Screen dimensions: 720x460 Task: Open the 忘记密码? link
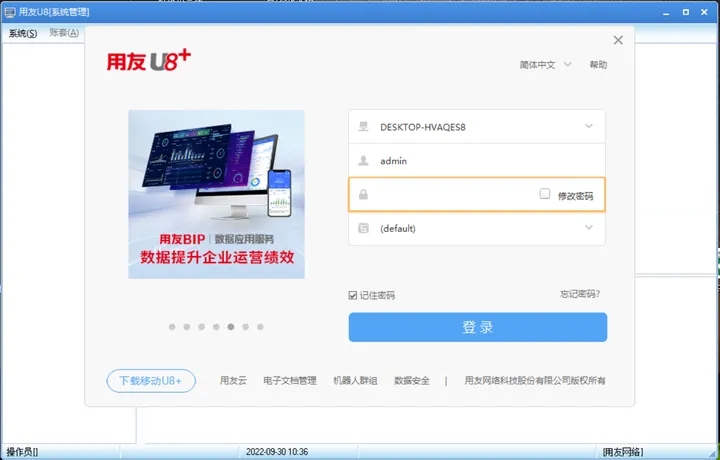click(x=580, y=294)
